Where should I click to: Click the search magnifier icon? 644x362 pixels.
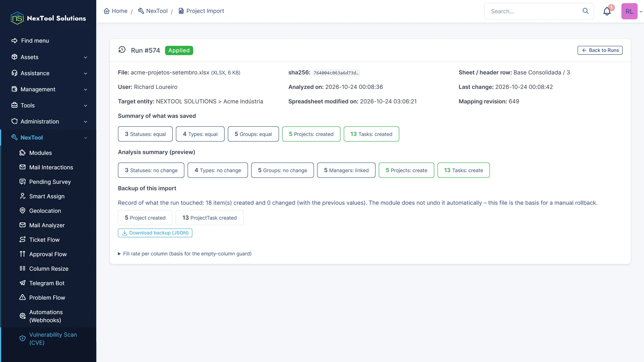click(586, 11)
